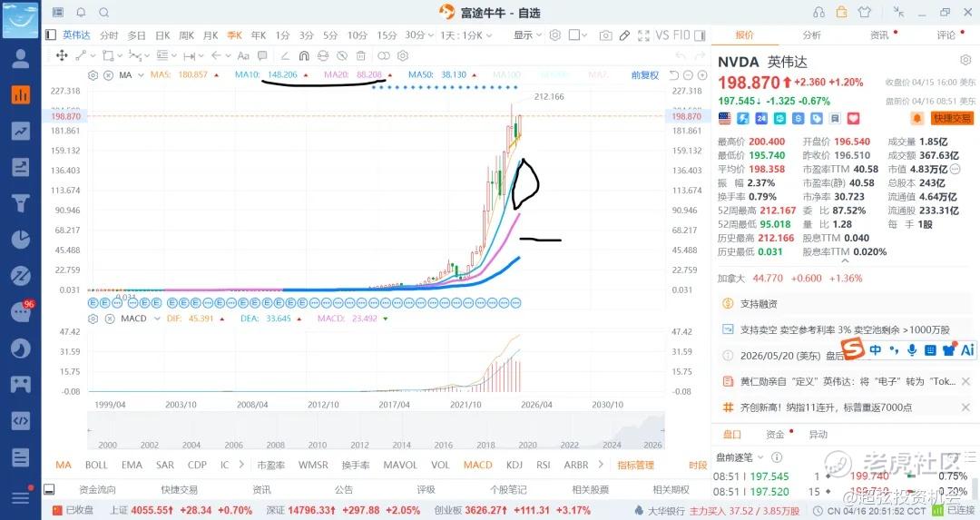Viewport: 980px width, 520px height.
Task: Open the skin theme shirt icon
Action: point(865,12)
